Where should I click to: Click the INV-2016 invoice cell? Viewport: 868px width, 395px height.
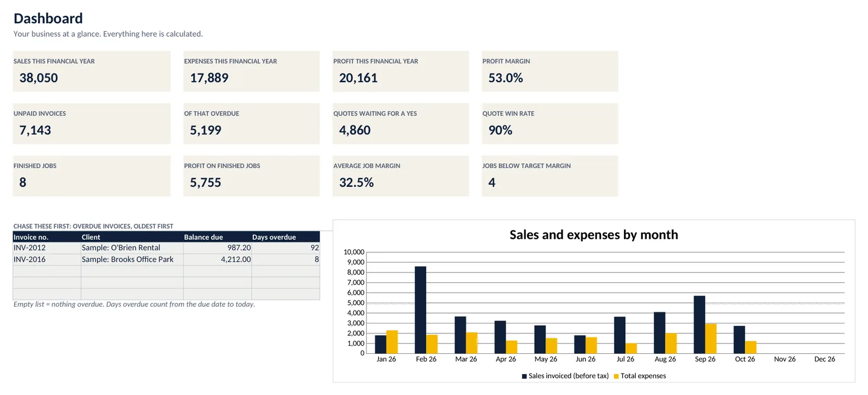pos(47,260)
